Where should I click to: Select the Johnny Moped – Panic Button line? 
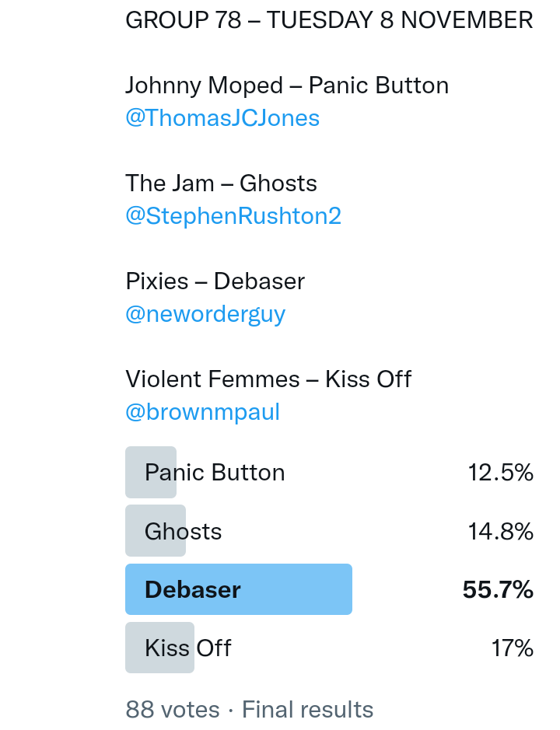287,86
